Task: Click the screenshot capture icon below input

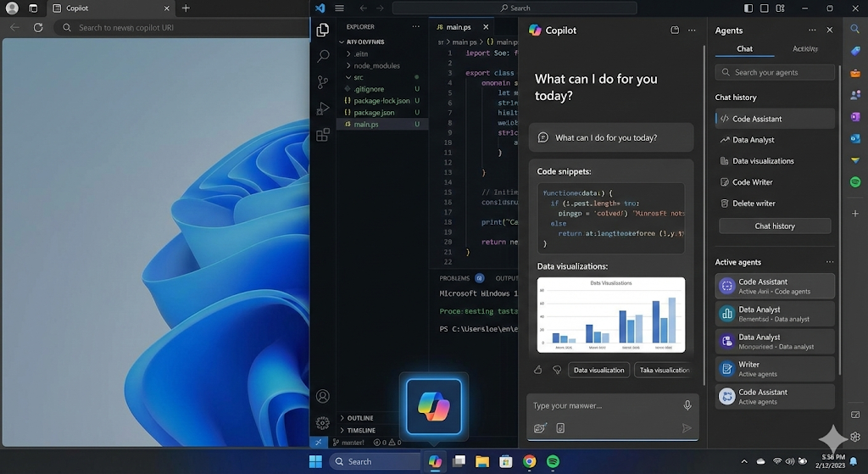Action: click(x=540, y=428)
